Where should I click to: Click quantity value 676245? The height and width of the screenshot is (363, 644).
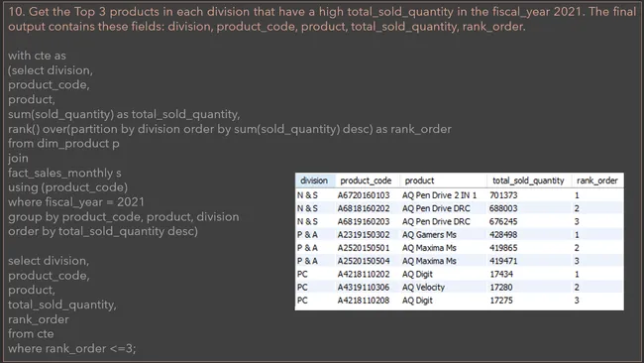(503, 221)
